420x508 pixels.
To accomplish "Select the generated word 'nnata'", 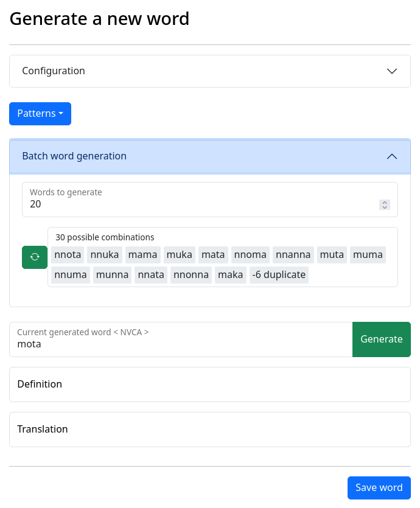I will tap(151, 275).
